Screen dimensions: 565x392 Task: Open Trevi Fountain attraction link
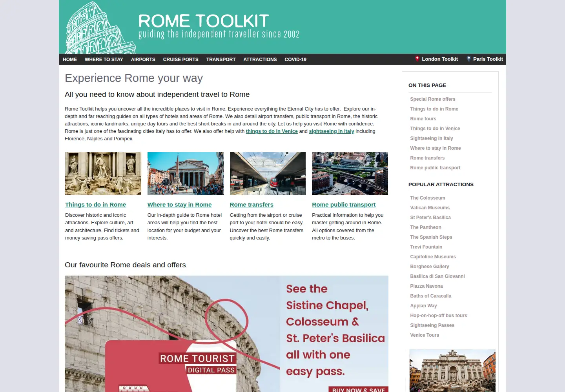pyautogui.click(x=426, y=247)
